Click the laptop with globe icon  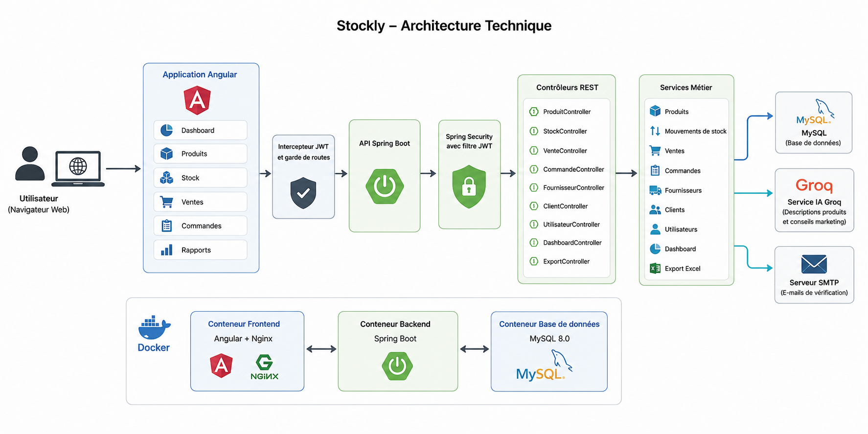78,169
